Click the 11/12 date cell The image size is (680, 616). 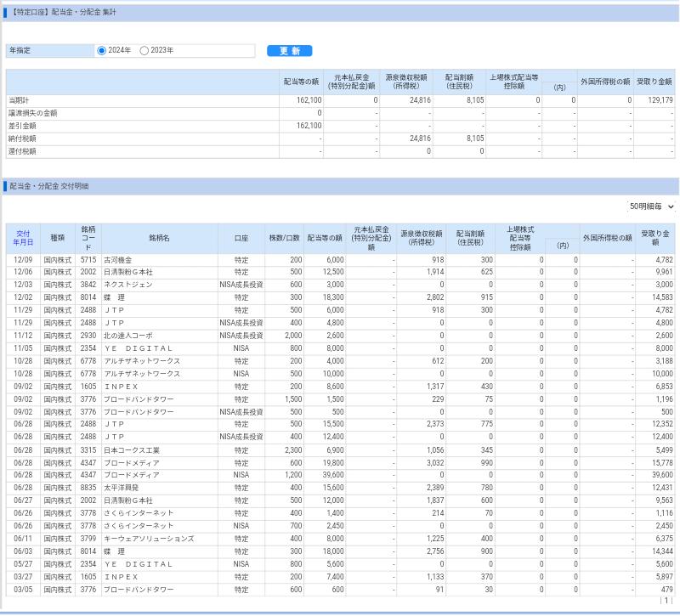tap(23, 336)
